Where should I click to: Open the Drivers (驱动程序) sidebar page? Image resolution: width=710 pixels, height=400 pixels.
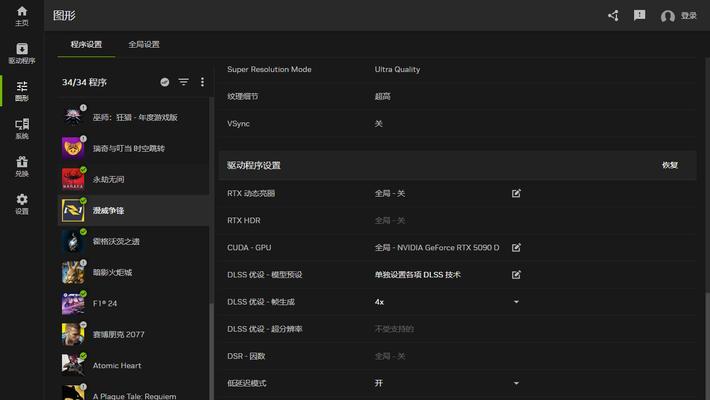(22, 53)
